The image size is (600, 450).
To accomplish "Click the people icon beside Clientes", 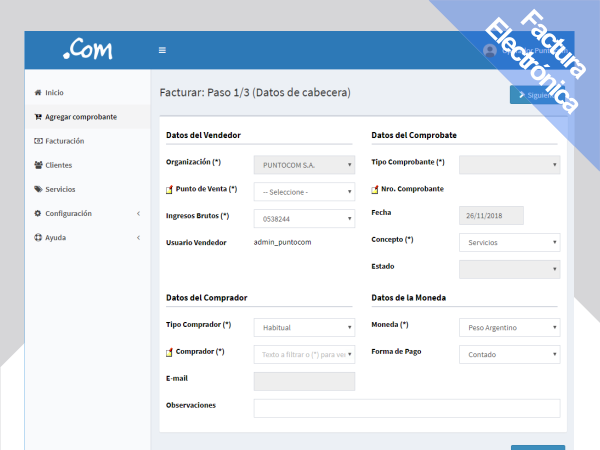I will tap(38, 165).
